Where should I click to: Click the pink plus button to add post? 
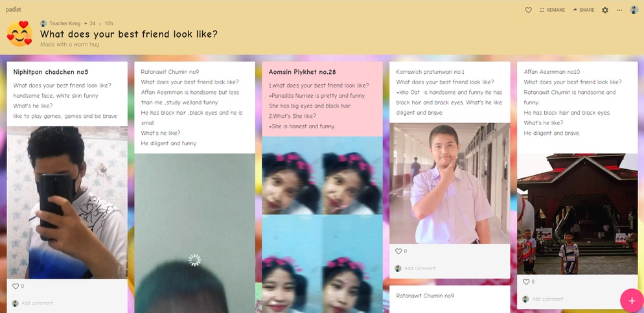pos(632,301)
